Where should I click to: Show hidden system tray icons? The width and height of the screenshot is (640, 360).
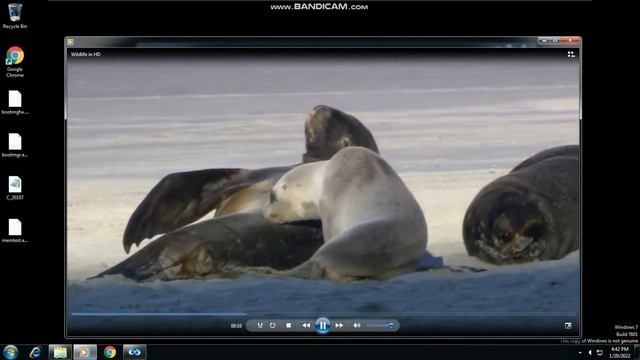580,353
